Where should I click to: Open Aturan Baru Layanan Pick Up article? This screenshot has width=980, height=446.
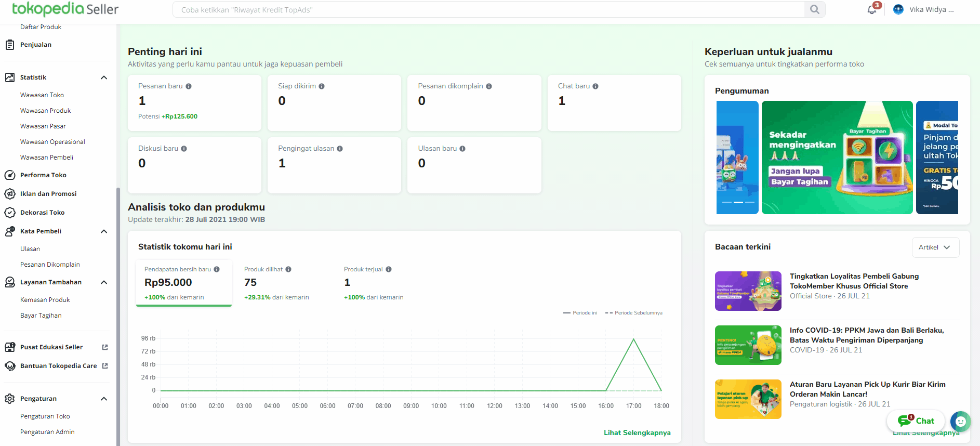[x=868, y=389]
